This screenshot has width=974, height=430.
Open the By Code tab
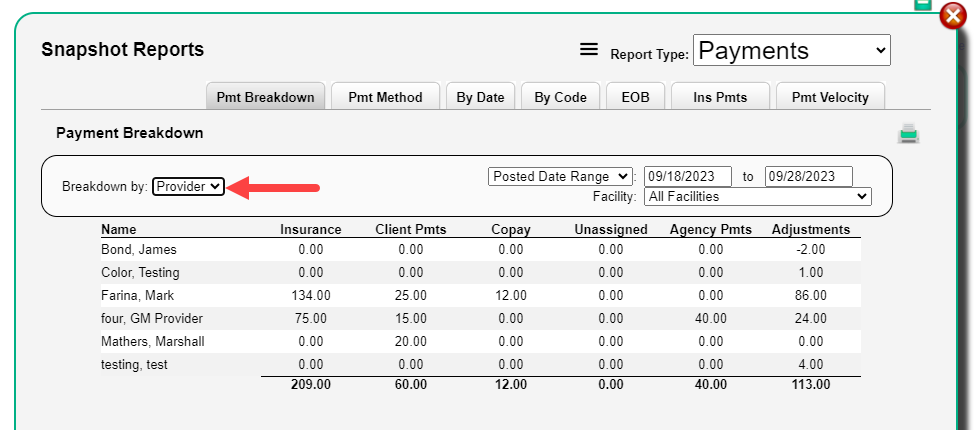pos(560,97)
